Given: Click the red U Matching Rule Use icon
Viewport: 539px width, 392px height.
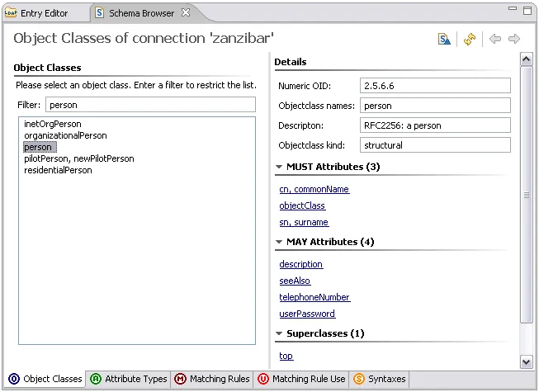Looking at the screenshot, I should click(x=263, y=379).
